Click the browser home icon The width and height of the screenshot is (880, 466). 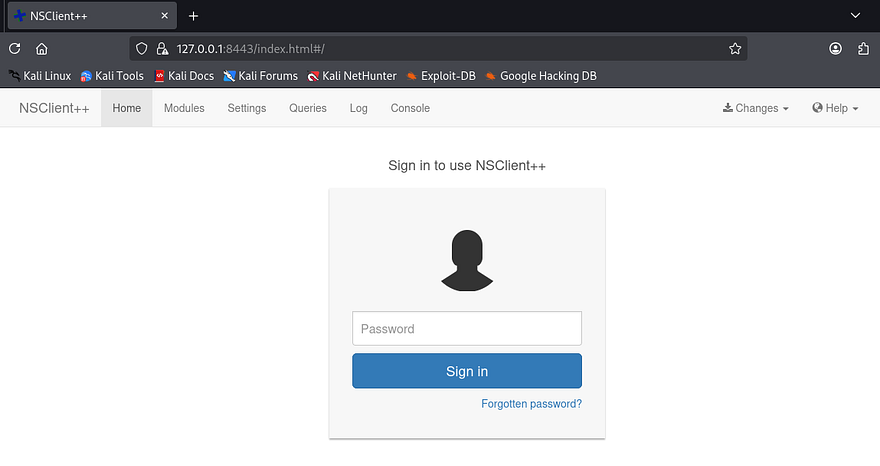(x=41, y=48)
